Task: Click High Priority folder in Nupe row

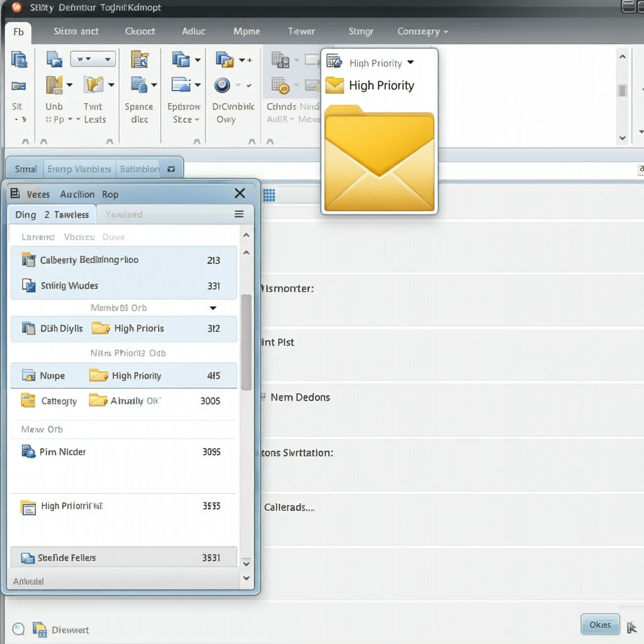Action: point(99,375)
